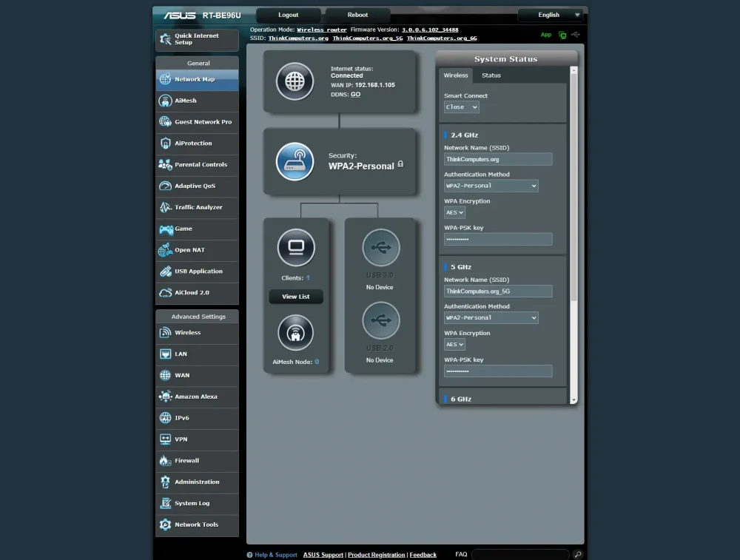Click the Wireless router operation mode link

322,30
